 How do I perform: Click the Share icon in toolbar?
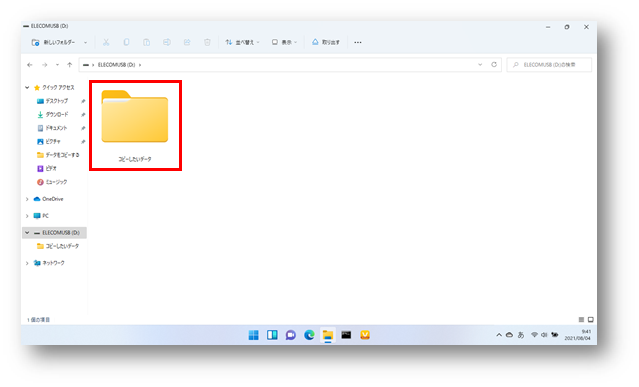click(x=187, y=42)
